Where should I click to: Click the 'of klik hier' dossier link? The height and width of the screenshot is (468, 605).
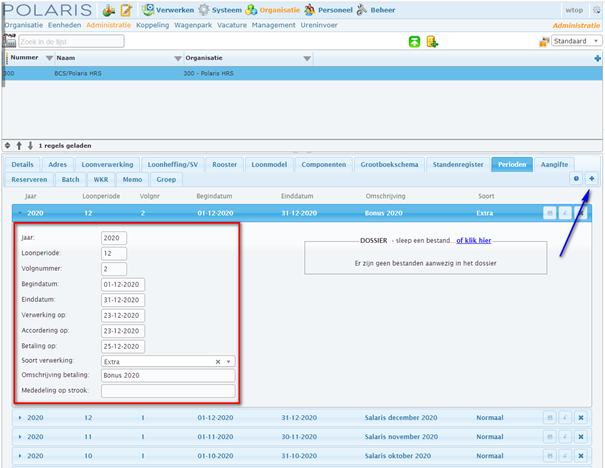pos(473,240)
